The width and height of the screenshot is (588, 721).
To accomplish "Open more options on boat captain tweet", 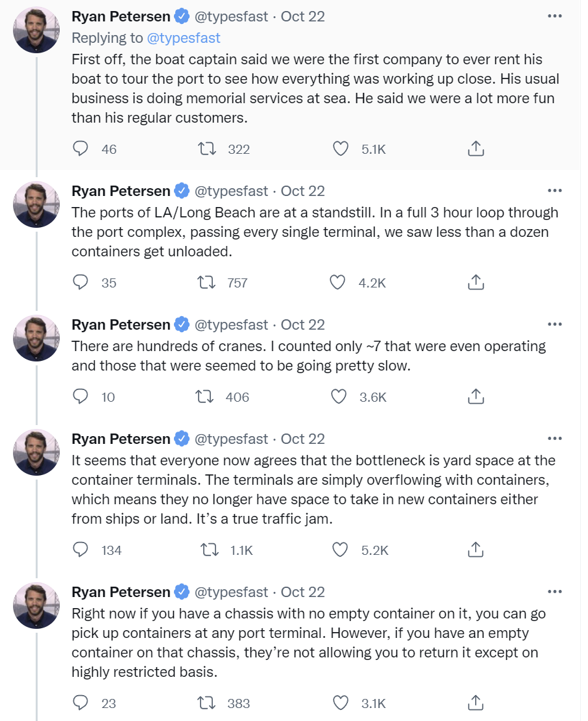I will pyautogui.click(x=554, y=16).
